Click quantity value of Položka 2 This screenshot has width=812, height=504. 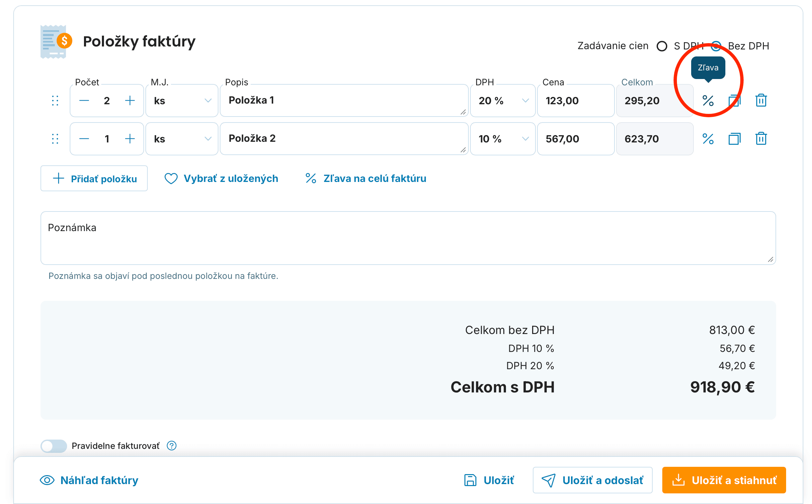pos(107,139)
